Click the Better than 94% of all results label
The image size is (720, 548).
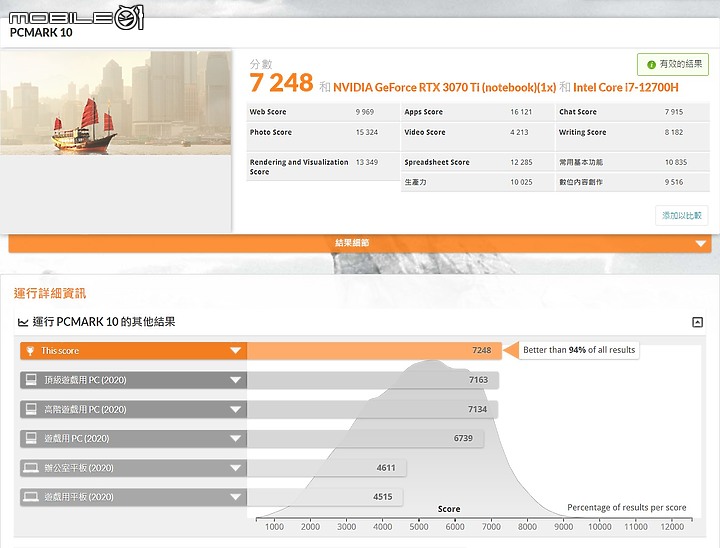579,350
